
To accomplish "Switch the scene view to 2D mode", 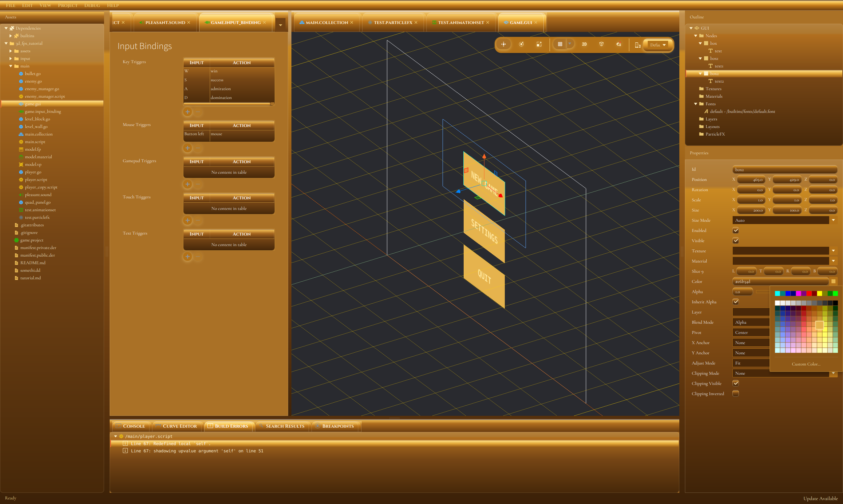I will [x=584, y=44].
